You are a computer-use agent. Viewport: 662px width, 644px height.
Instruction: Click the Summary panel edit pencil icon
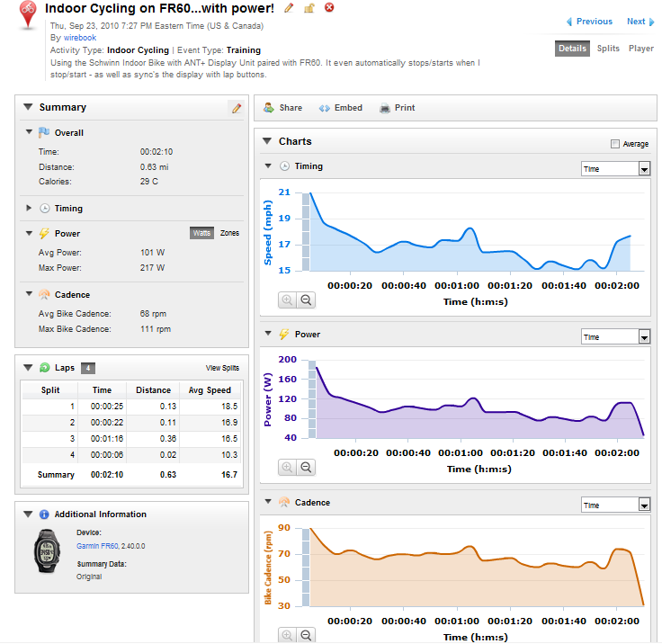[x=237, y=108]
